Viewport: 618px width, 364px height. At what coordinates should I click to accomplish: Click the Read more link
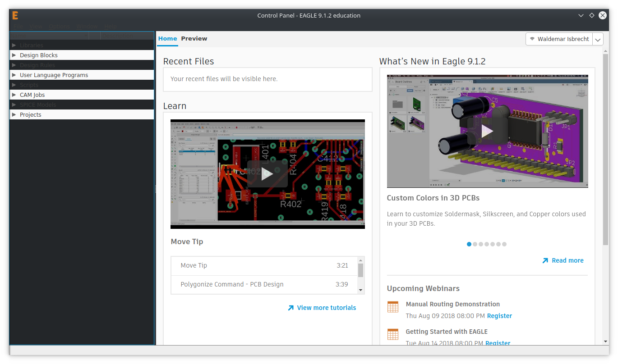pyautogui.click(x=567, y=260)
